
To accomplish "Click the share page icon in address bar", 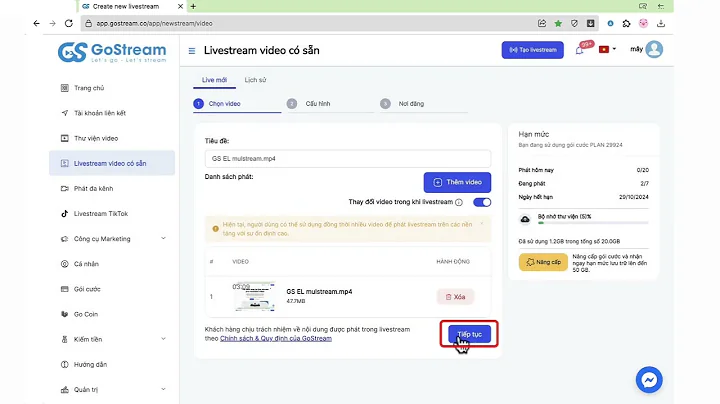I will point(542,23).
